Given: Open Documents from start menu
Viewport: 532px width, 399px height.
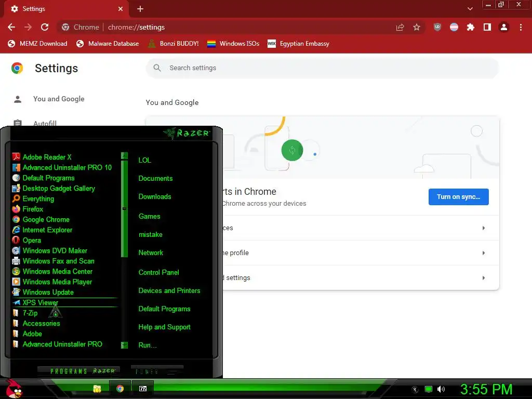Looking at the screenshot, I should (x=155, y=179).
